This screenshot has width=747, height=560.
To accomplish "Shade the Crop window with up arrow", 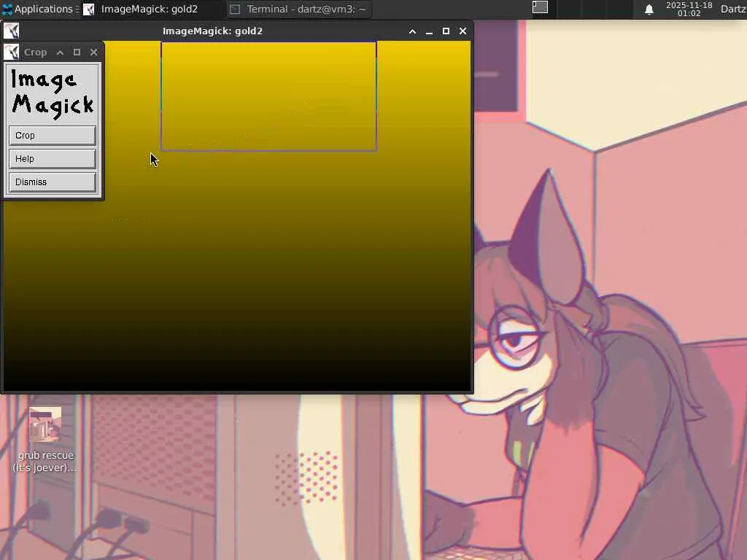I will coord(60,52).
